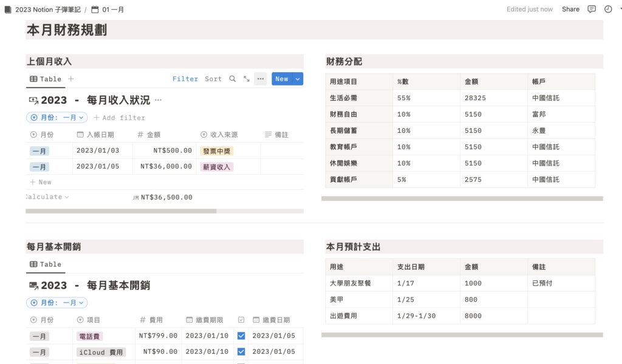The width and height of the screenshot is (622, 364).
Task: Open the ellipsis menu after 每月收入狀況
Action: tap(159, 100)
